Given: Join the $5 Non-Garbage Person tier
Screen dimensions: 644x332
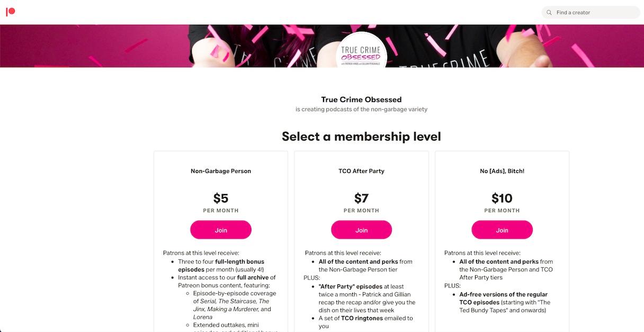Looking at the screenshot, I should (x=221, y=230).
